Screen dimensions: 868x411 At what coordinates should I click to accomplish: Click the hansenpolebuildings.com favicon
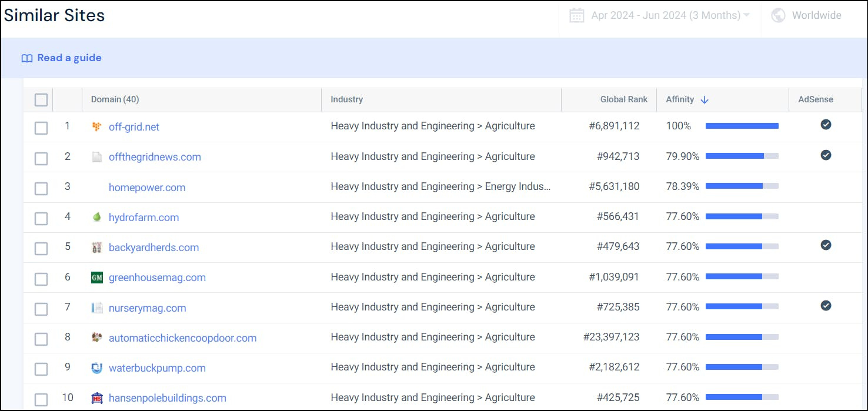point(97,398)
